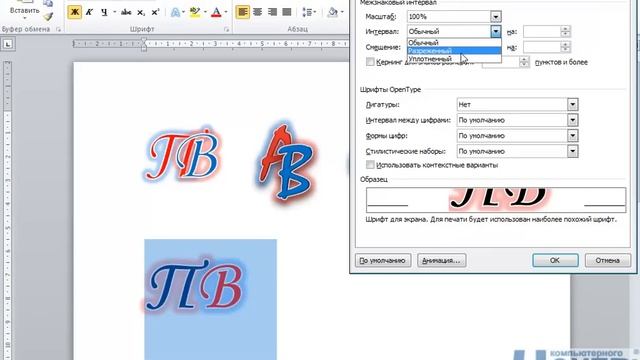Viewport: 640px width, 360px height.
Task: Apply the red font color
Action: (x=216, y=12)
